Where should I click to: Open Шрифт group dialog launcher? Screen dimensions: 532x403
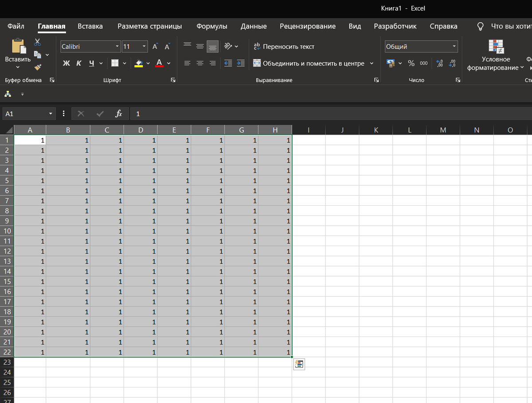click(x=173, y=80)
